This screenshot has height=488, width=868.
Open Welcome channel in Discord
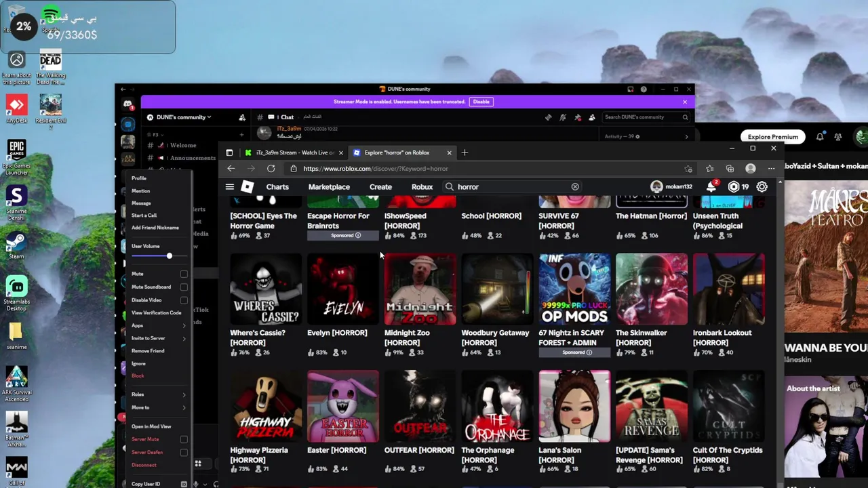coord(182,145)
